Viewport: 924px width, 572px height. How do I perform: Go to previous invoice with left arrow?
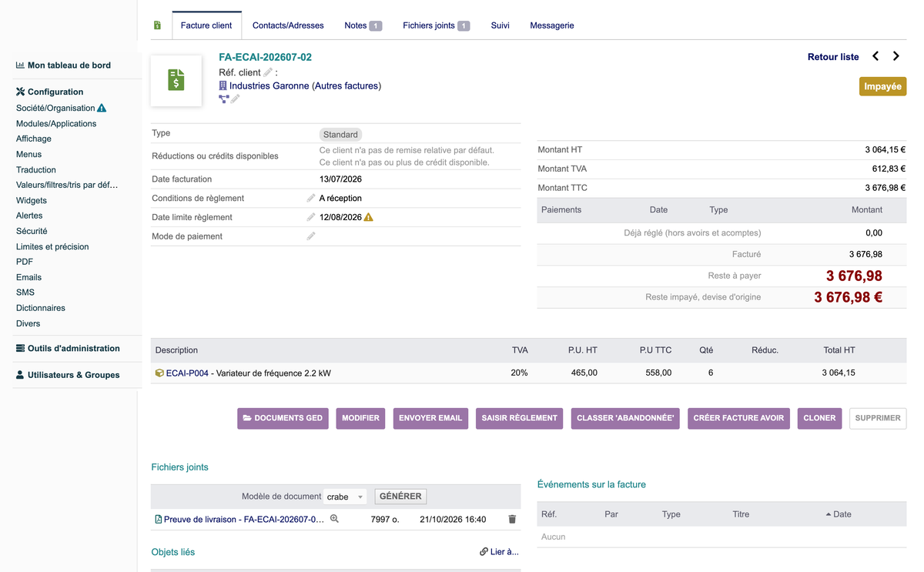(875, 56)
